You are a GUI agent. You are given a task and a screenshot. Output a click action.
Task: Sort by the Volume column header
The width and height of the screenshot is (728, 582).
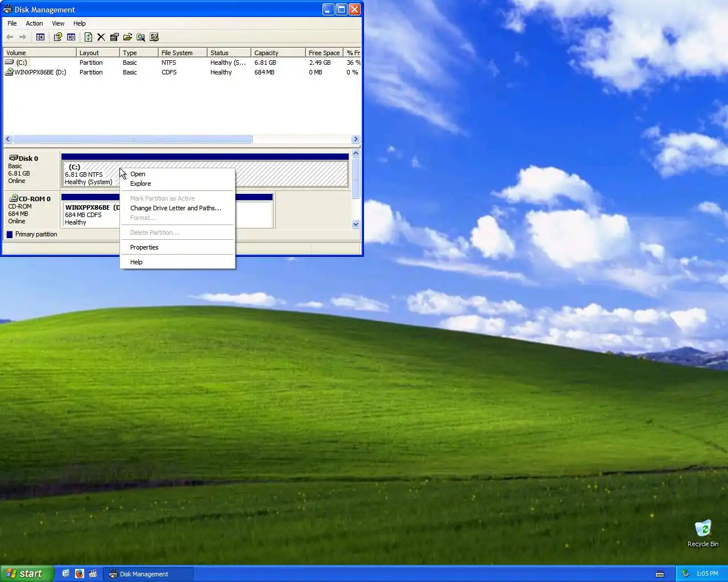point(40,52)
